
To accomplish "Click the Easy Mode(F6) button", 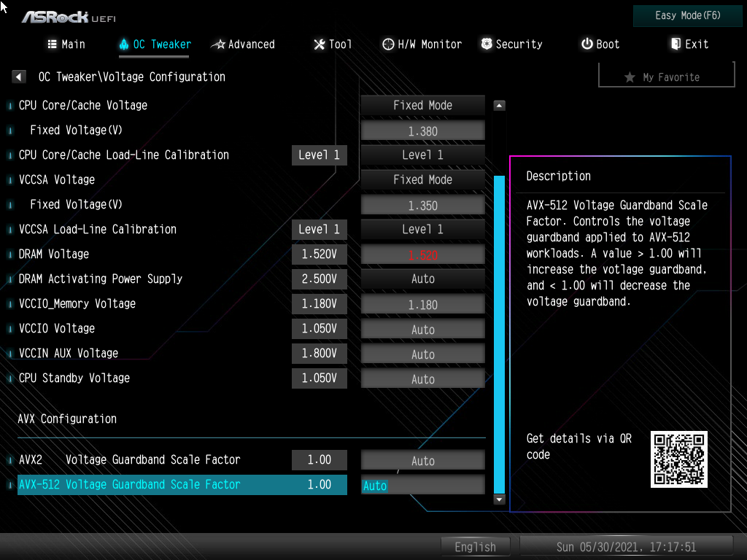I will point(686,15).
